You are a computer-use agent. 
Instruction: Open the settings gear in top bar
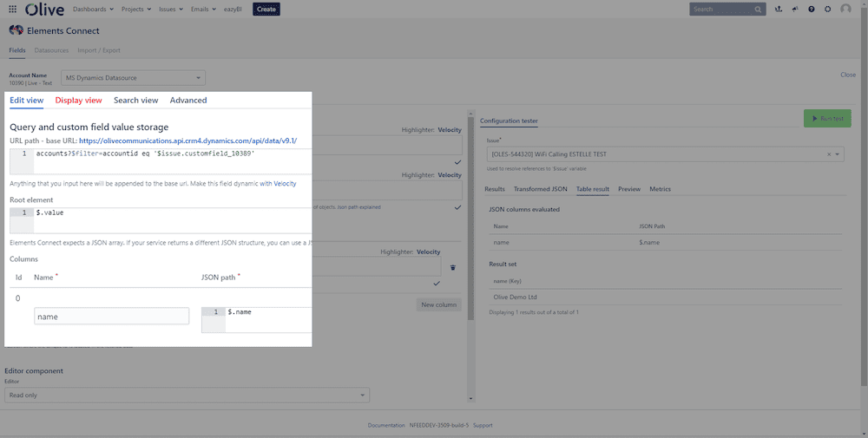tap(828, 10)
